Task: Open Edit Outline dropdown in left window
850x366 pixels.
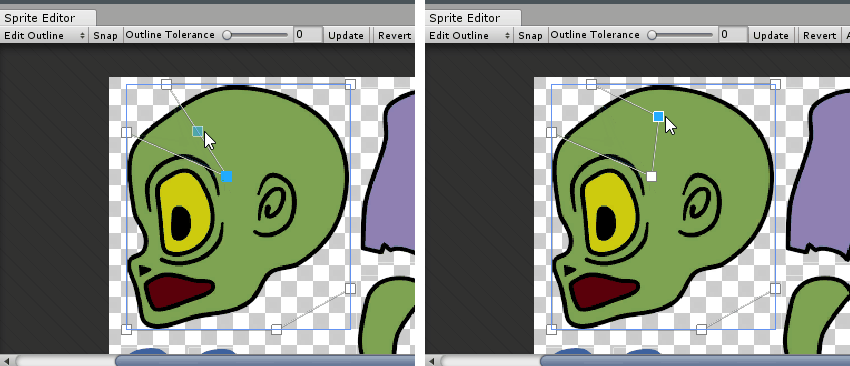Action: 44,35
